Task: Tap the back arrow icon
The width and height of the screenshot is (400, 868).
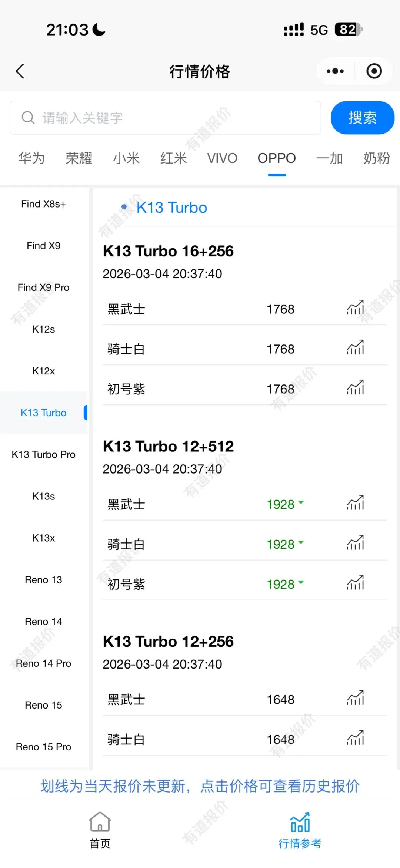Action: (x=20, y=71)
